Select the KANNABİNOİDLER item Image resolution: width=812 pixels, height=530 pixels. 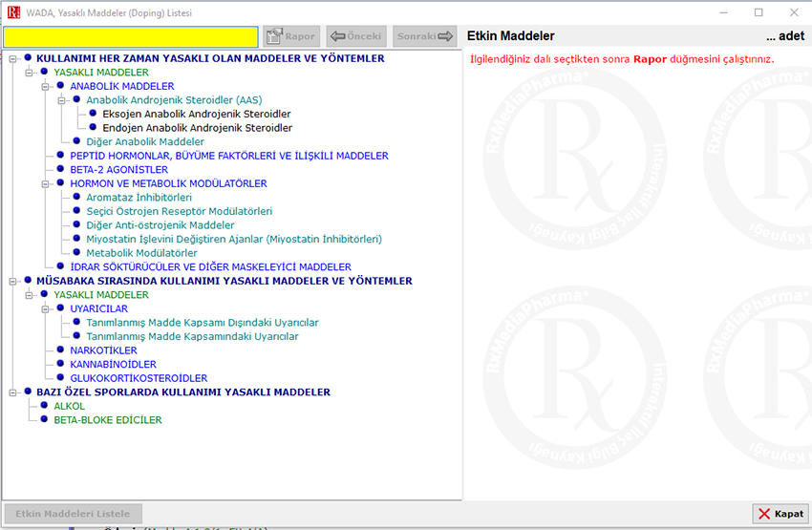[x=113, y=364]
